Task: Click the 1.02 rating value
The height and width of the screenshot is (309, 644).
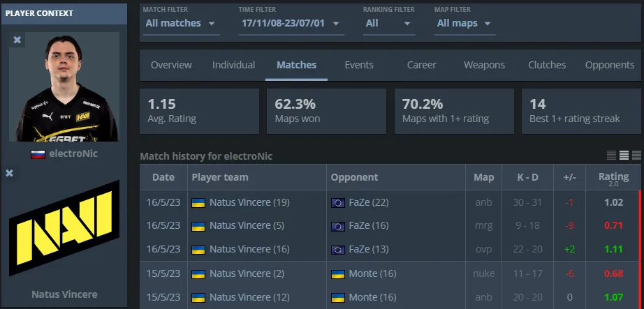Action: 613,202
